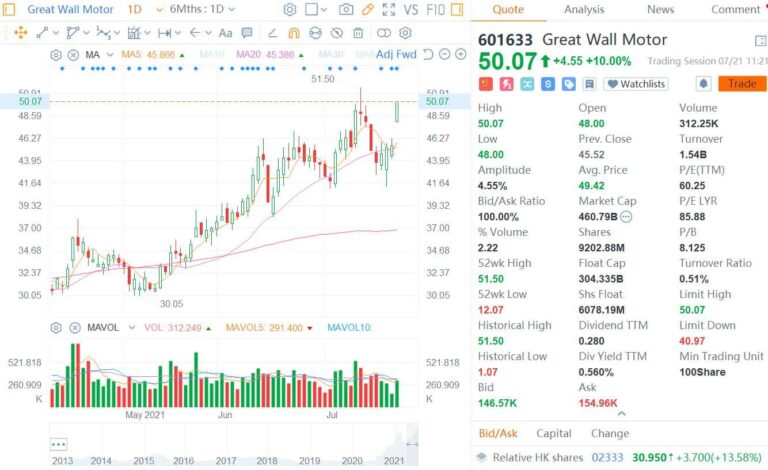Set a price alert bell
Image resolution: width=768 pixels, height=470 pixels.
(x=703, y=84)
